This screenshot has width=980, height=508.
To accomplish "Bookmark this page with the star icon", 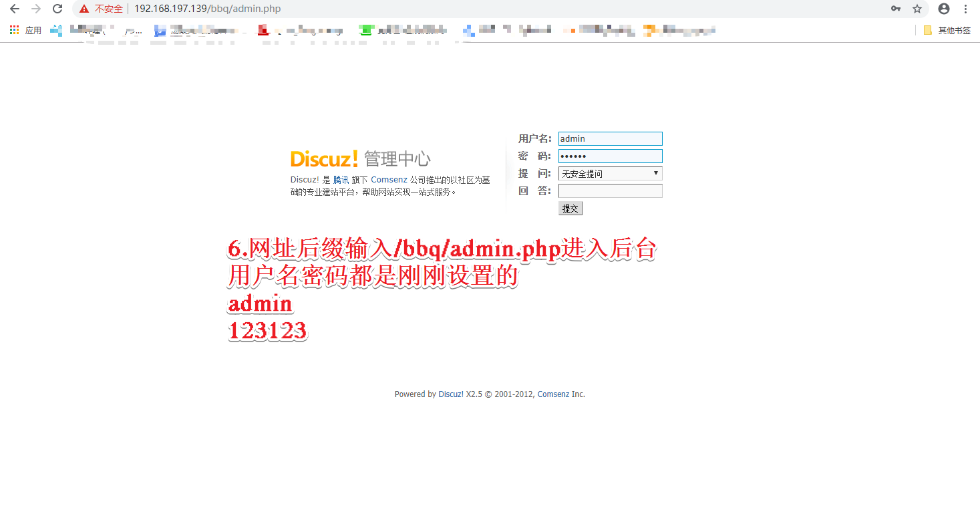I will point(917,9).
